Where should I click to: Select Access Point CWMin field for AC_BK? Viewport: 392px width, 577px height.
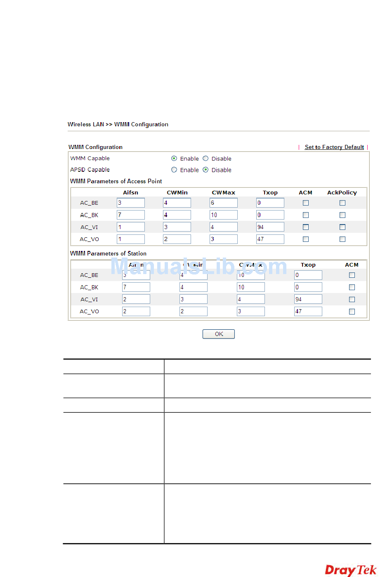177,215
